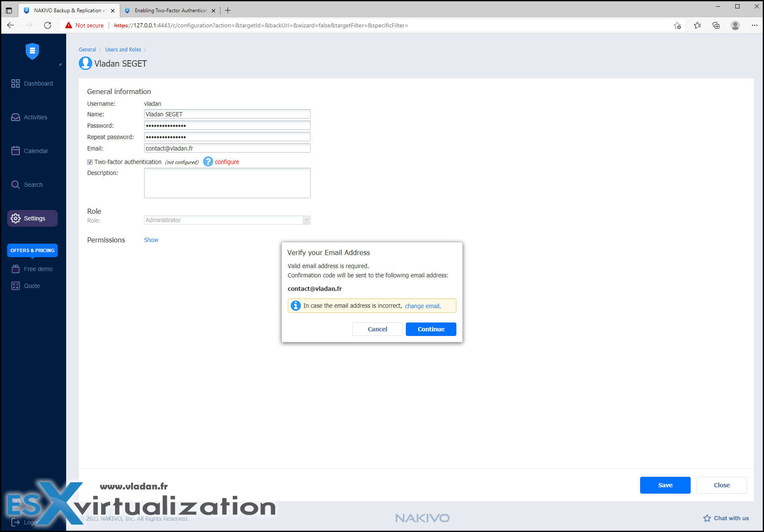Click the OFFERS & PRICING badge
The width and height of the screenshot is (764, 532).
(x=32, y=250)
